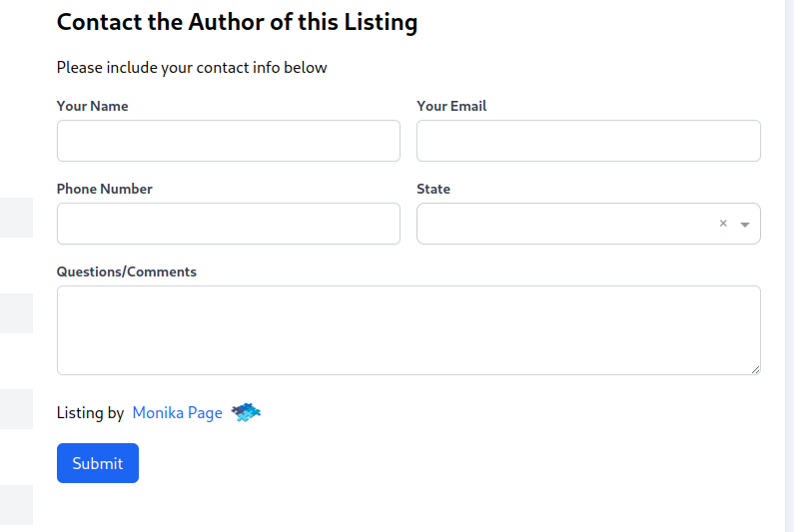794x532 pixels.
Task: Click the "Your Email" field label
Action: pyautogui.click(x=451, y=106)
